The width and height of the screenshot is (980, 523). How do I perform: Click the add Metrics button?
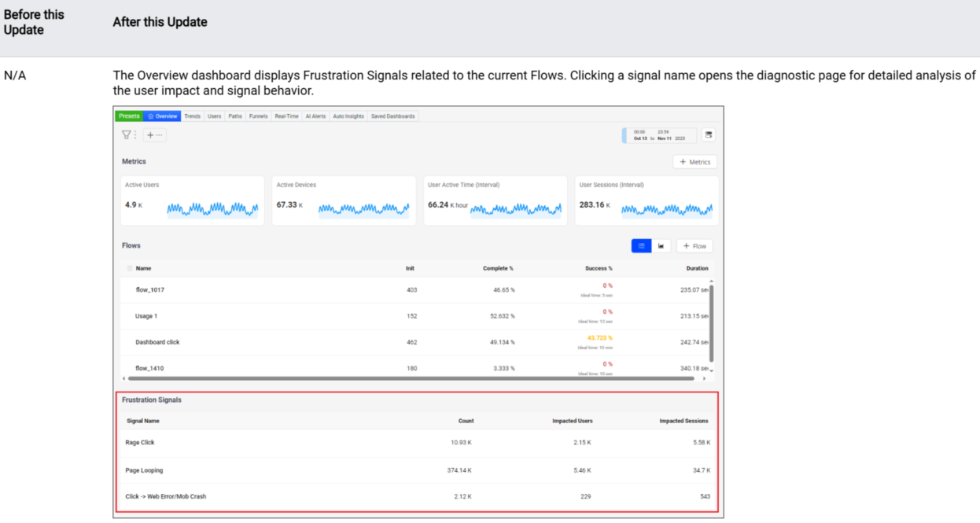(x=694, y=162)
